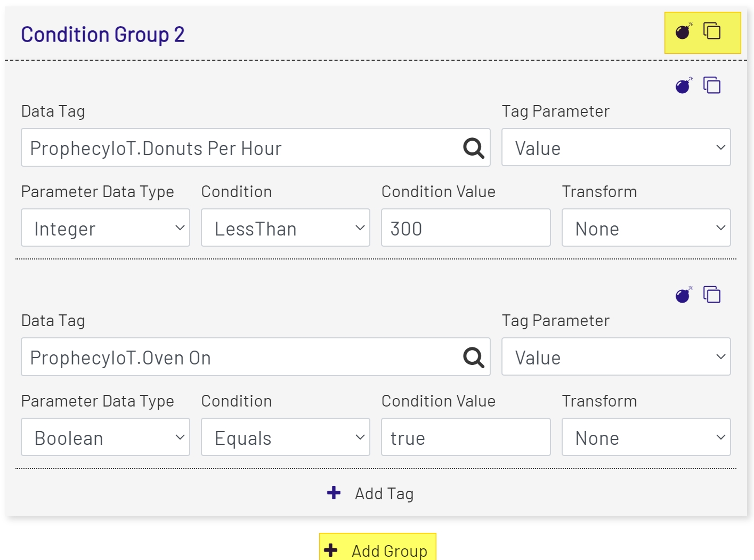Expand the Equals condition dropdown
The height and width of the screenshot is (560, 754).
[x=285, y=437]
